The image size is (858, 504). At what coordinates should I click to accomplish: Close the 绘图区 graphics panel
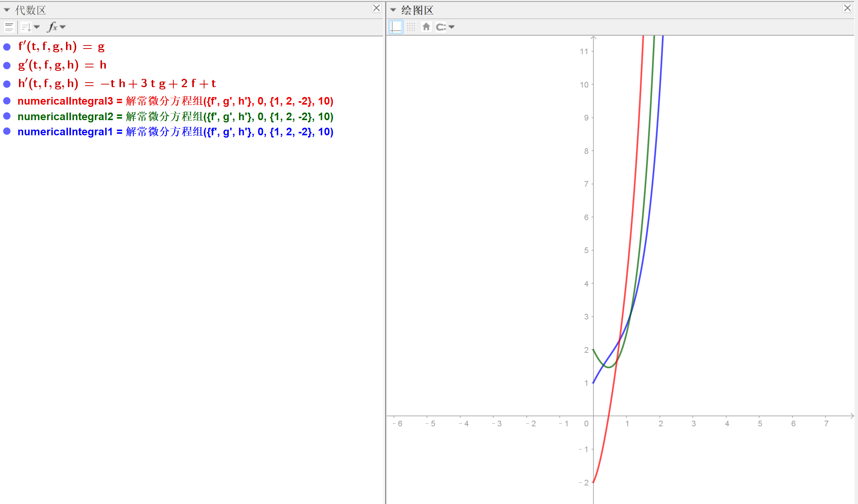[847, 8]
